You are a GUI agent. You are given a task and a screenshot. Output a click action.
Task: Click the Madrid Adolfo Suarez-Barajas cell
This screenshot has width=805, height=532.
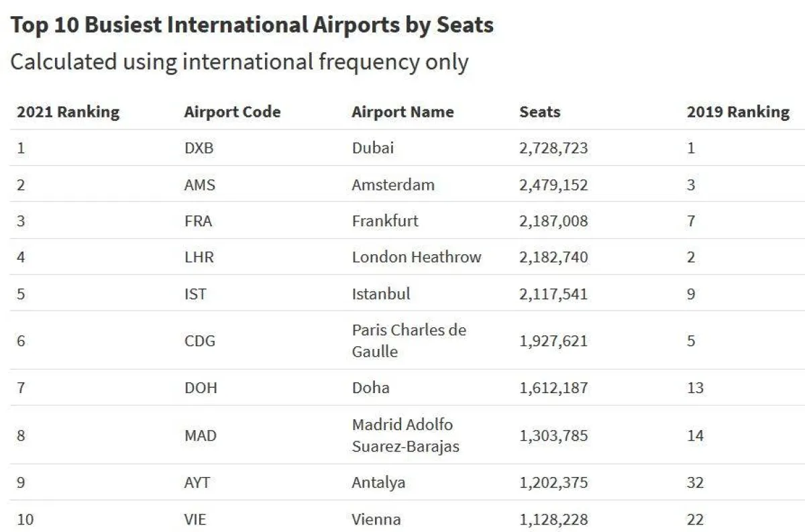[x=405, y=435]
